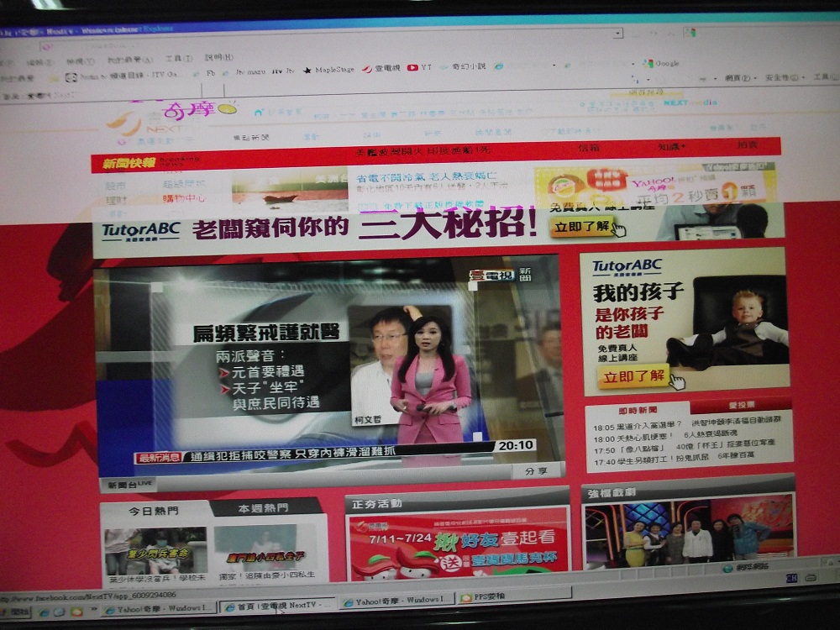The image size is (840, 630).
Task: Click the language bar CH indicator
Action: (x=791, y=578)
